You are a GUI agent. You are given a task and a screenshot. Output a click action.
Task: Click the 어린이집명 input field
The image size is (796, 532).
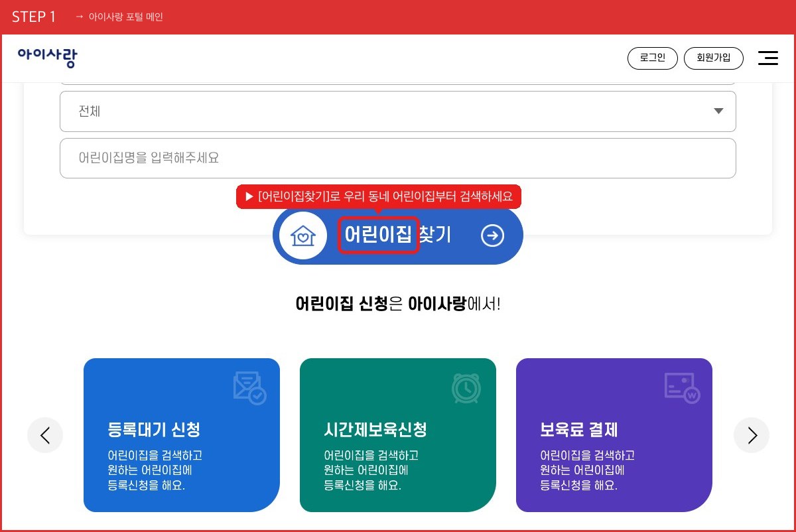click(398, 158)
